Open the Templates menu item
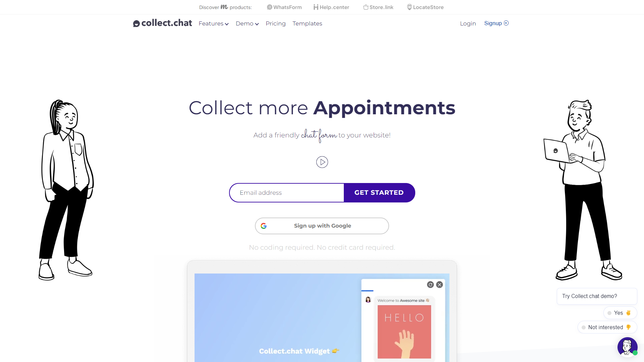644x362 pixels. tap(307, 23)
